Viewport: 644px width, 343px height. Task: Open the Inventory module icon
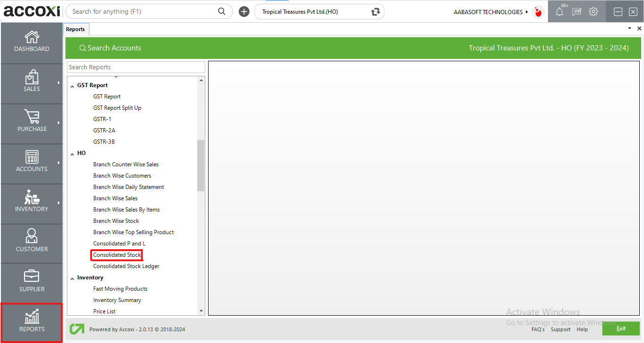tap(32, 198)
